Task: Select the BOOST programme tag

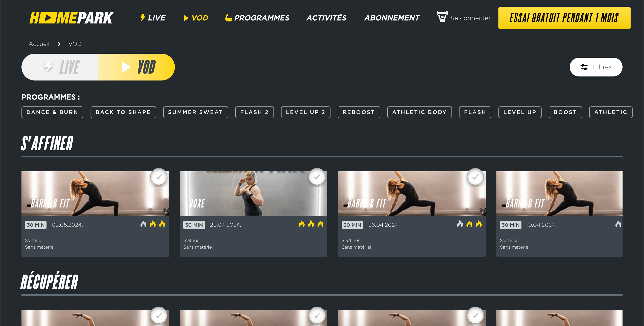Action: coord(565,112)
